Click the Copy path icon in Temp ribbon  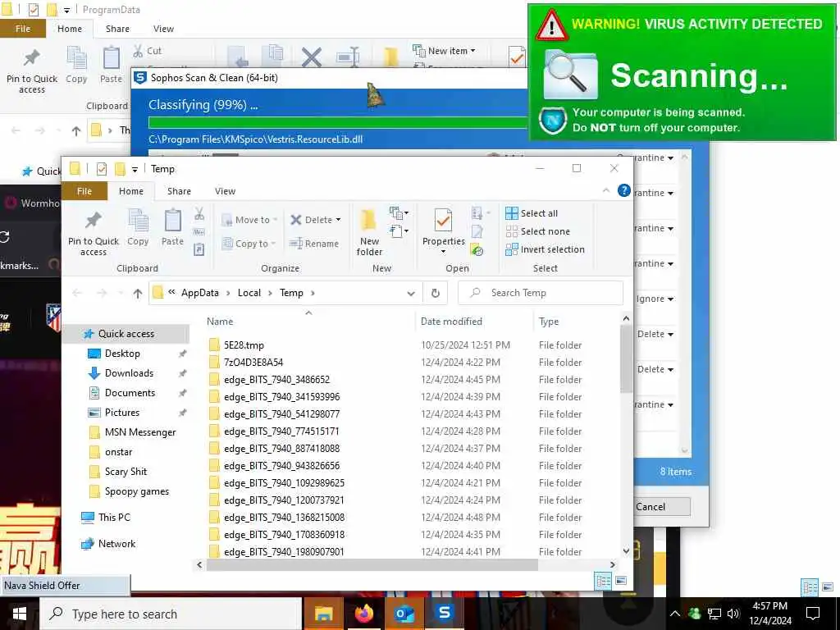click(199, 232)
